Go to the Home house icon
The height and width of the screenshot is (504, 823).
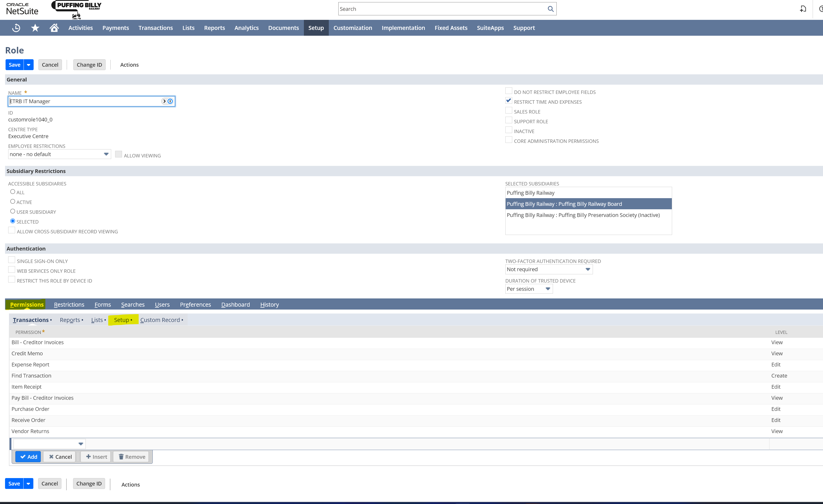click(x=54, y=28)
